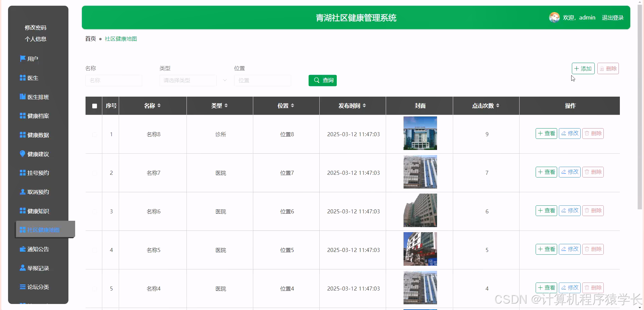Screen dimensions: 644x310
Task: Check the checkbox for row 名称6
Action: (95, 211)
